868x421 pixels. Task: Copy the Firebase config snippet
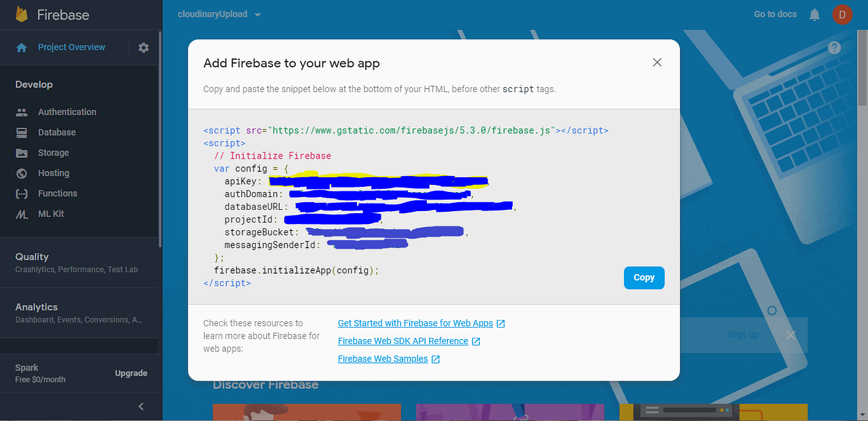tap(644, 278)
